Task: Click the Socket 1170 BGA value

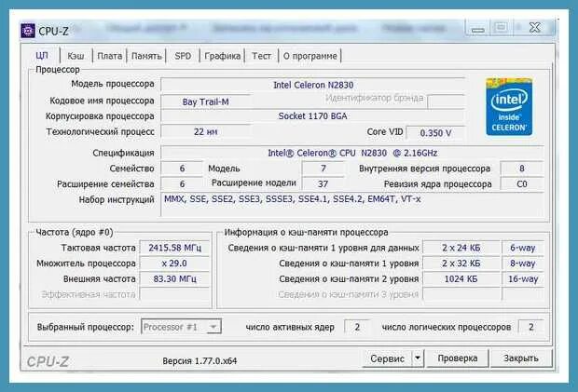Action: 312,116
